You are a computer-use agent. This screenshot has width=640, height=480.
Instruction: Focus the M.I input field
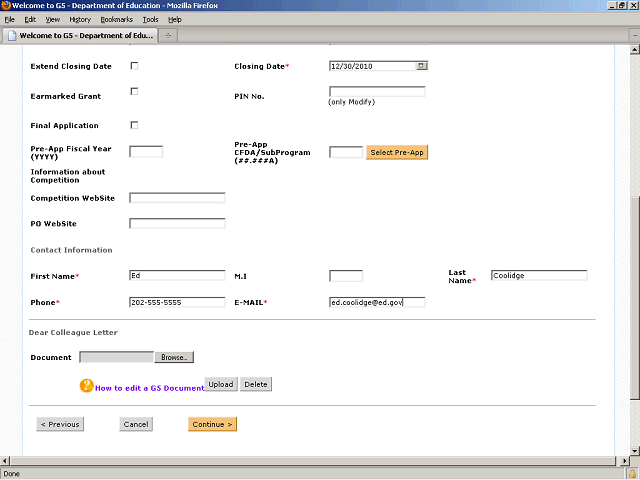coord(346,276)
